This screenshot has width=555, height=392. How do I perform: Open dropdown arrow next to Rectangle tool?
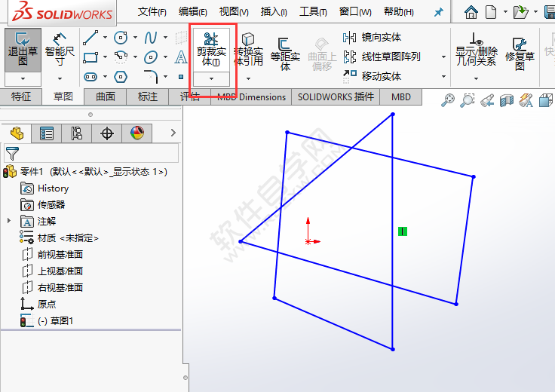point(105,57)
